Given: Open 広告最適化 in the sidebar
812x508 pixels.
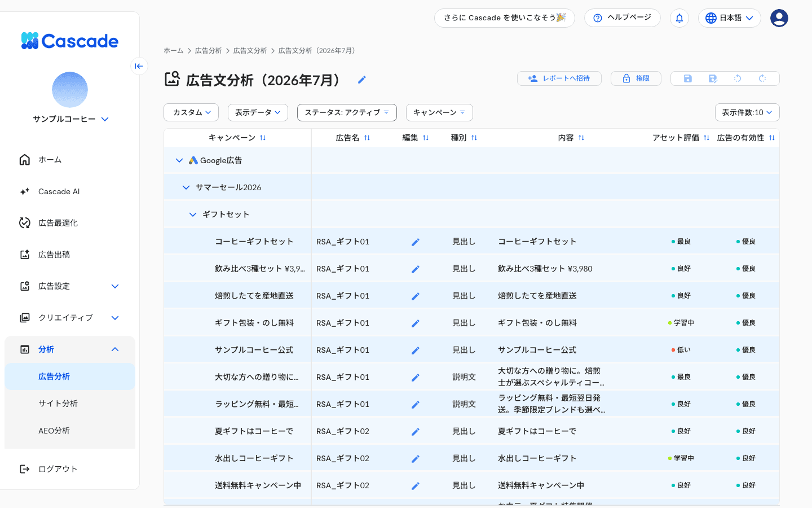Looking at the screenshot, I should coord(70,223).
